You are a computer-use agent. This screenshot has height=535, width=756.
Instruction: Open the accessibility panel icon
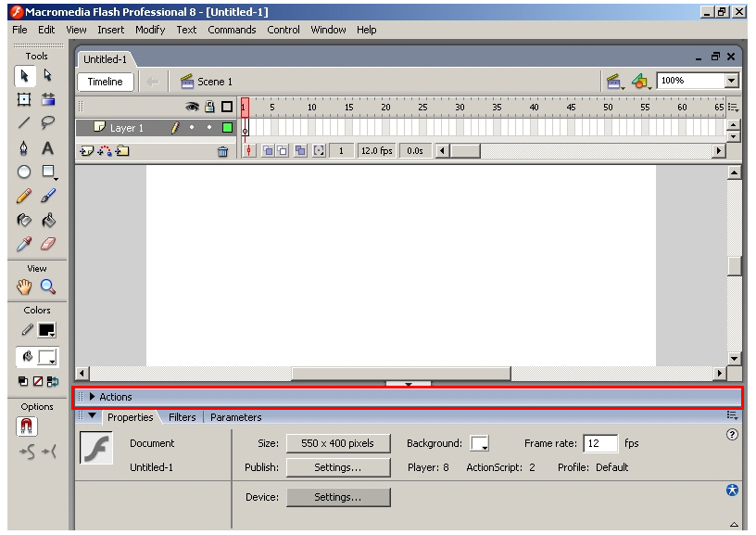click(732, 490)
